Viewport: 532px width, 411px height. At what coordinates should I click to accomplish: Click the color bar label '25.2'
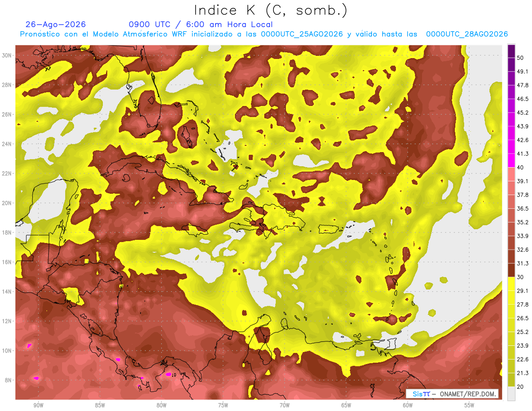pyautogui.click(x=523, y=332)
